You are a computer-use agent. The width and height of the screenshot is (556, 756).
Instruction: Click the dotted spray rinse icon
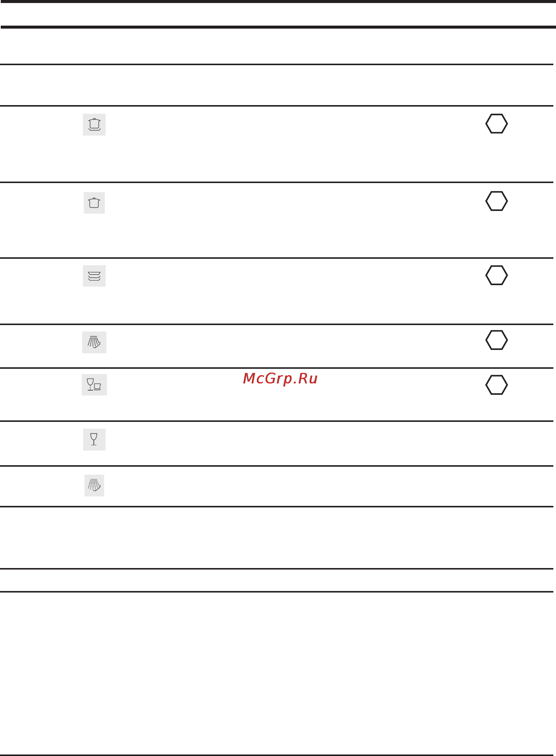94,486
